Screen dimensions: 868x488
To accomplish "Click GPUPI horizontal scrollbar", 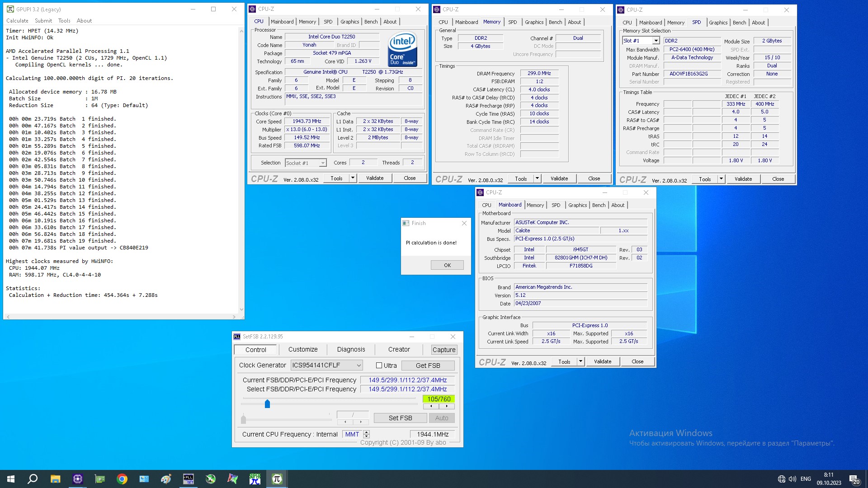I will [x=121, y=317].
